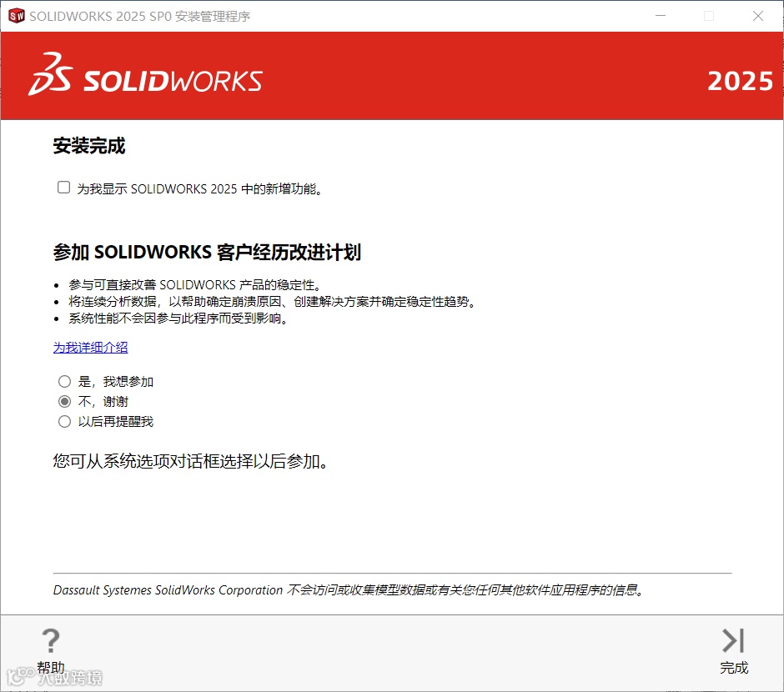Click the bullet 系统性能不会因参与此程序而受到影响
This screenshot has height=692, width=784.
click(178, 318)
